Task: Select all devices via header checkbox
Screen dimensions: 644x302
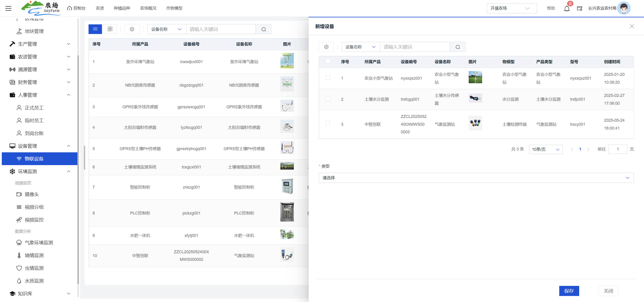Action: click(x=328, y=61)
